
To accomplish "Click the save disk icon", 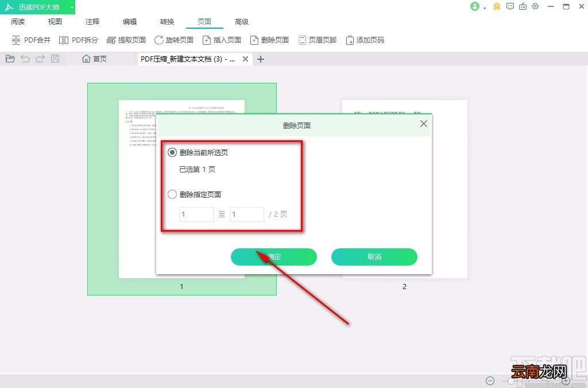I will (55, 59).
